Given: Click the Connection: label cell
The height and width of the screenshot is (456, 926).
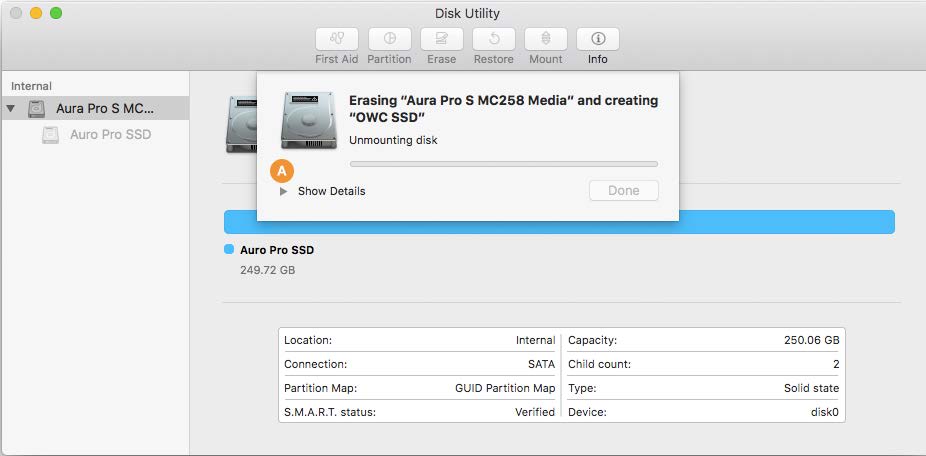Looking at the screenshot, I should coord(315,364).
